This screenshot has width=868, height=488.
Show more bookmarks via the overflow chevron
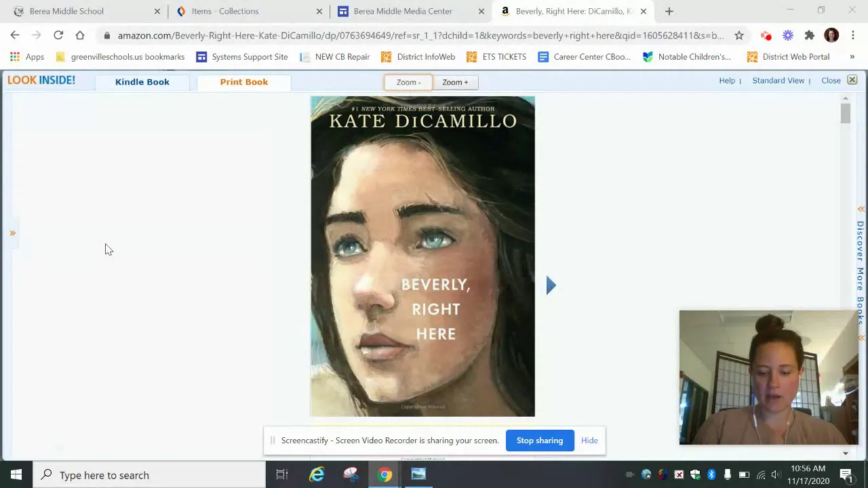(852, 57)
